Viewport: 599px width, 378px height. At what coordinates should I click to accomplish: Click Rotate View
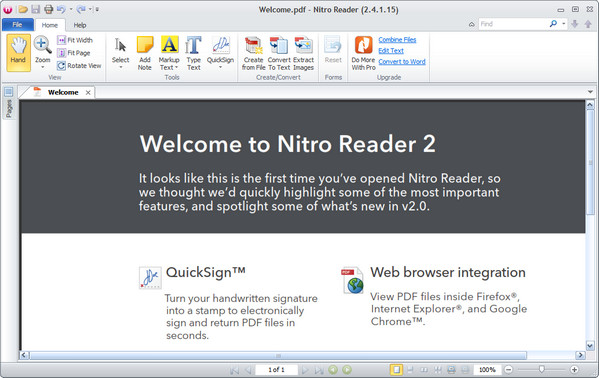point(79,66)
